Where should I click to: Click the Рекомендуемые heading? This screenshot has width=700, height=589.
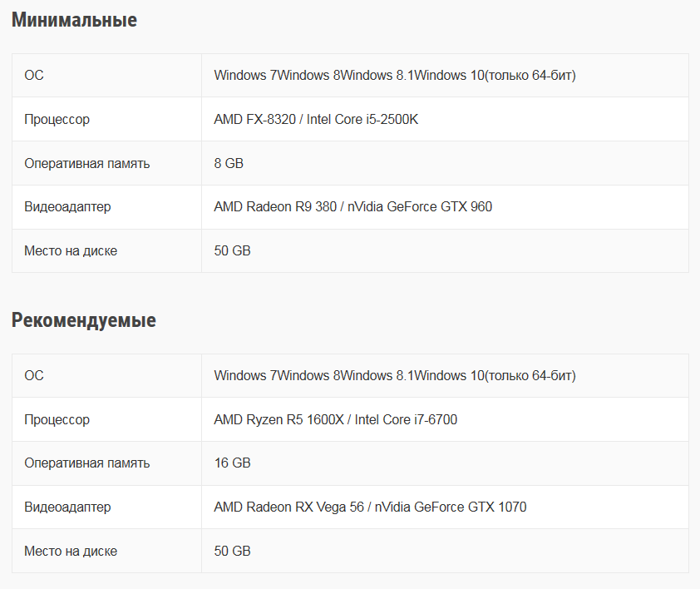click(x=83, y=320)
